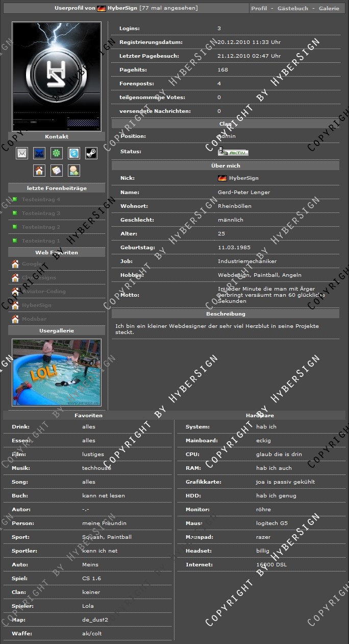Open the pool photo in Usergallerie
Viewport: 349px width, 644px height.
tap(57, 372)
